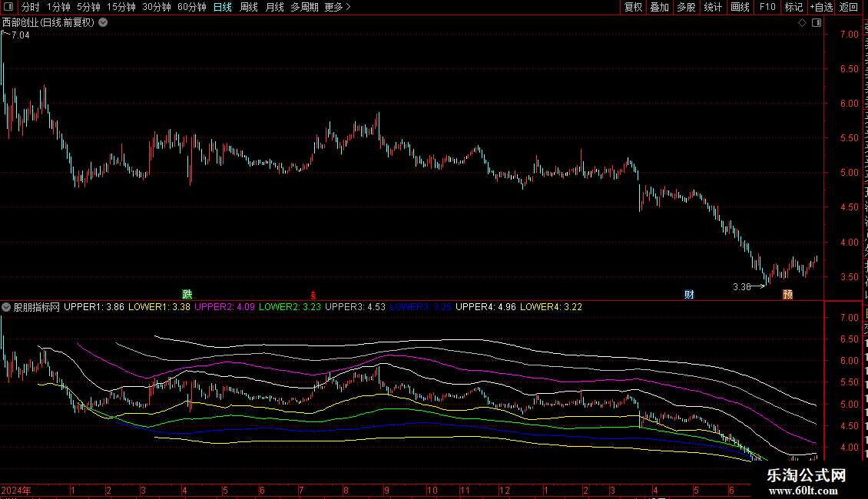Viewport: 868px width, 499px height.
Task: Open the orange 预 forecast marker
Action: [788, 294]
